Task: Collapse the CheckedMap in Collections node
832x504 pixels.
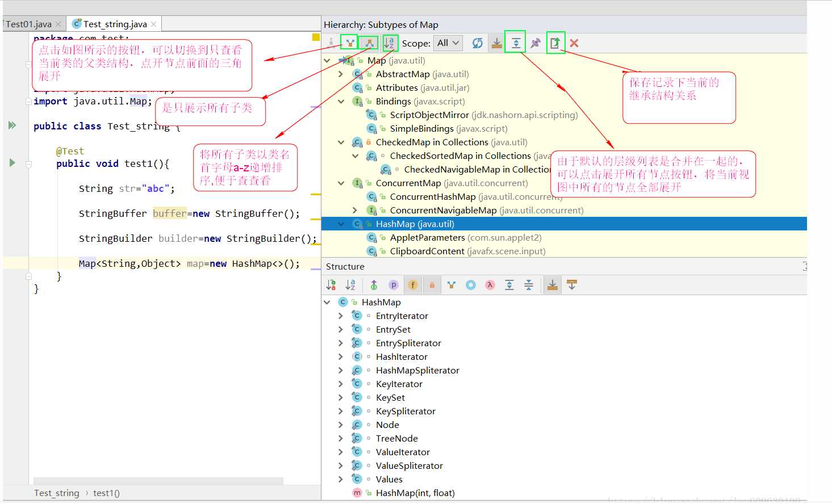Action: click(x=341, y=142)
